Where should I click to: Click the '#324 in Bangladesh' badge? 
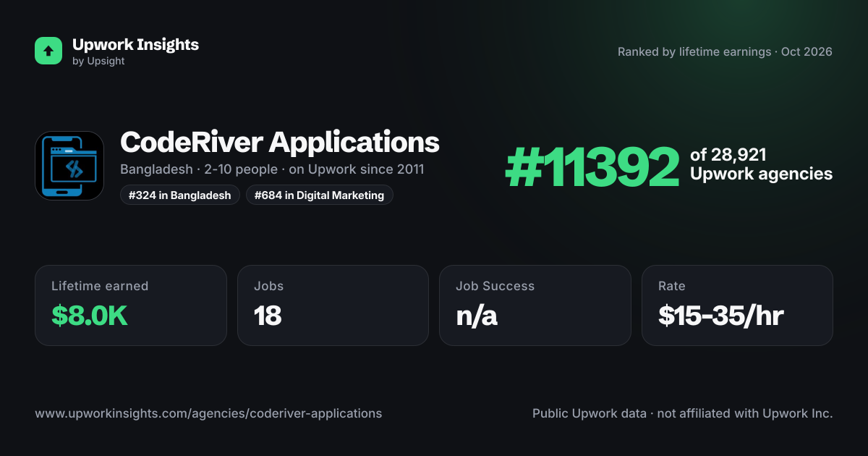(180, 195)
